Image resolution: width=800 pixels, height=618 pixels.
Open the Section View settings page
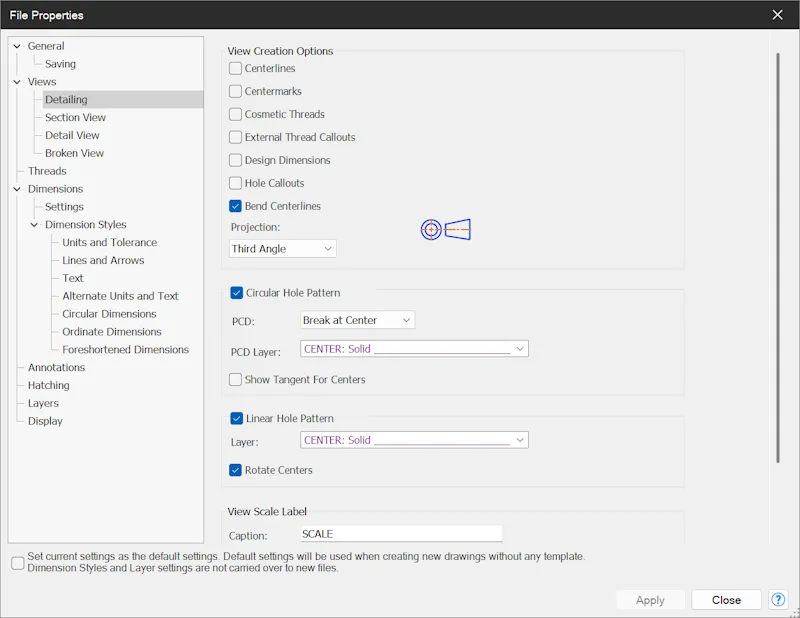pyautogui.click(x=75, y=117)
